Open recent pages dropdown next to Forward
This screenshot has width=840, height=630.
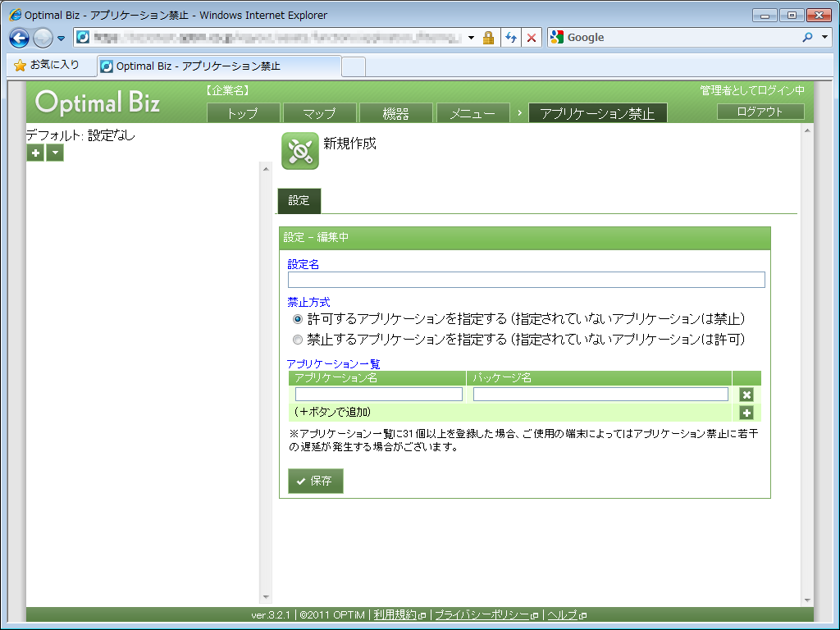pyautogui.click(x=61, y=38)
